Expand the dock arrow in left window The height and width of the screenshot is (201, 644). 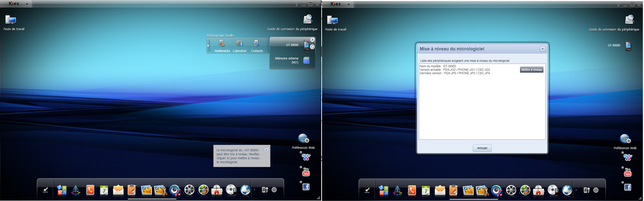click(255, 190)
